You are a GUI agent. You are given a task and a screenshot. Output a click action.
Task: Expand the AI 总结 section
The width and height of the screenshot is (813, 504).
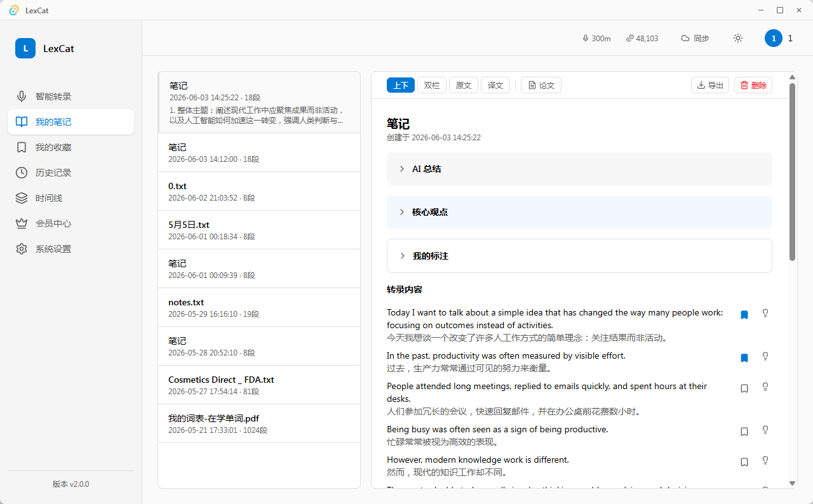[579, 169]
